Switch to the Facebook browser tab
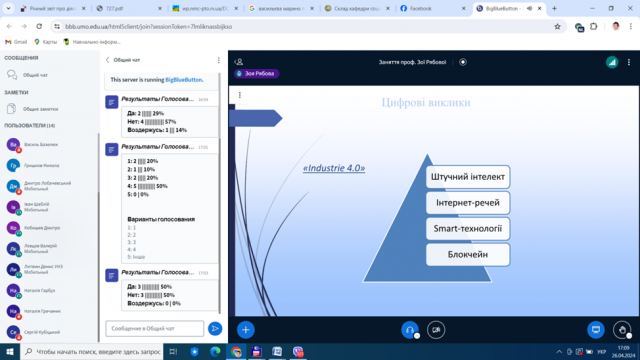 pyautogui.click(x=433, y=8)
